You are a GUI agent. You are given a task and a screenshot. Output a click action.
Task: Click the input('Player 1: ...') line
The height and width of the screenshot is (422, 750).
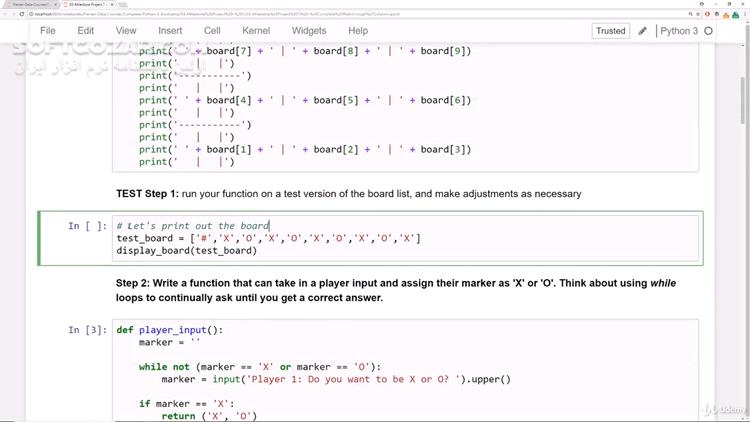pyautogui.click(x=336, y=379)
